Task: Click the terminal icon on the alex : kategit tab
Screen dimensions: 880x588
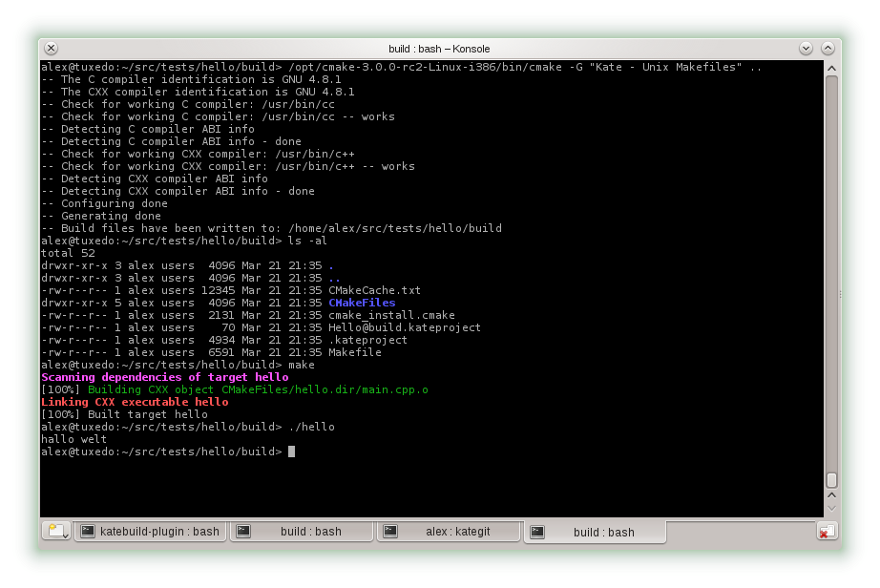Action: click(x=389, y=532)
